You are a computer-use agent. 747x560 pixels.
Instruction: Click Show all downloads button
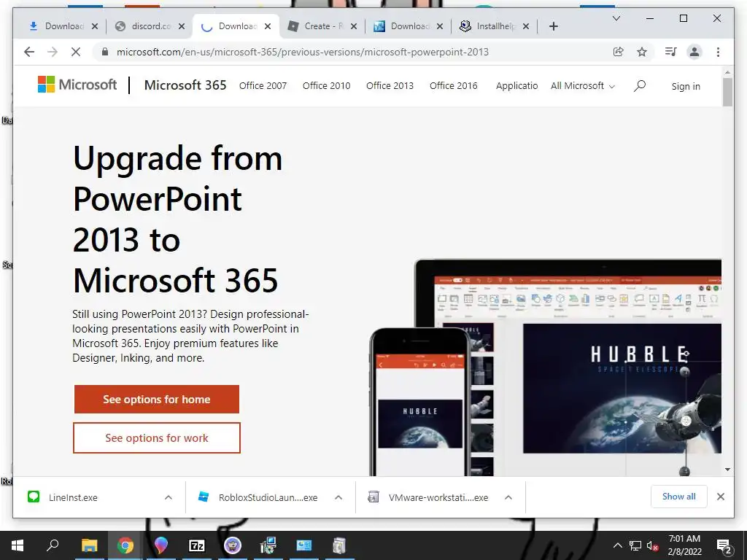coord(678,497)
